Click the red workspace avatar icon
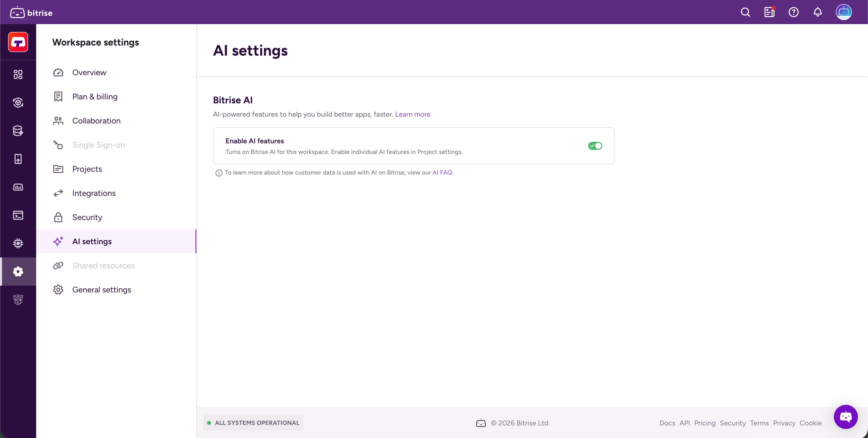 pos(18,42)
